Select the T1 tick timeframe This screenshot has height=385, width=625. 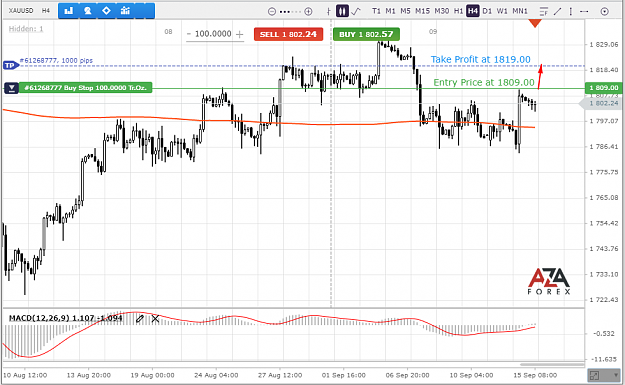376,11
